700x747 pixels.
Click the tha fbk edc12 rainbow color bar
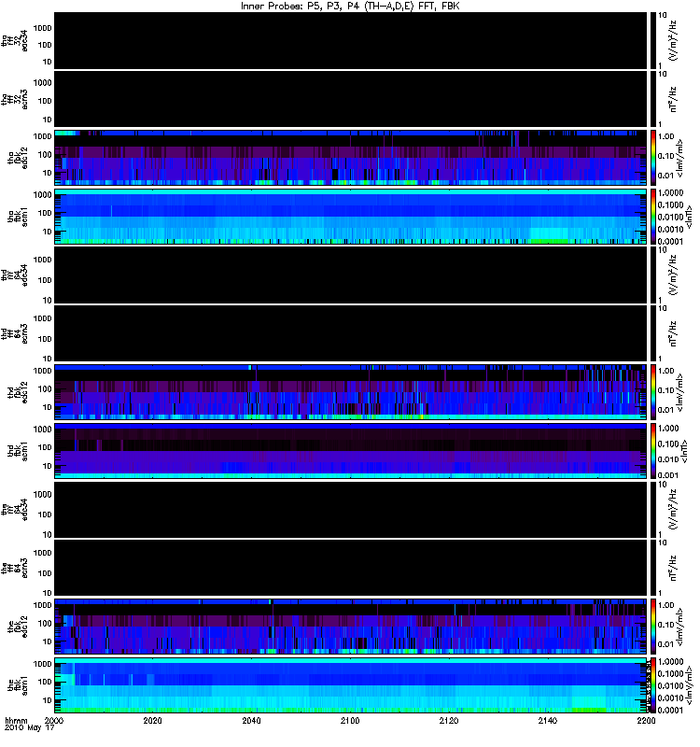tap(652, 158)
